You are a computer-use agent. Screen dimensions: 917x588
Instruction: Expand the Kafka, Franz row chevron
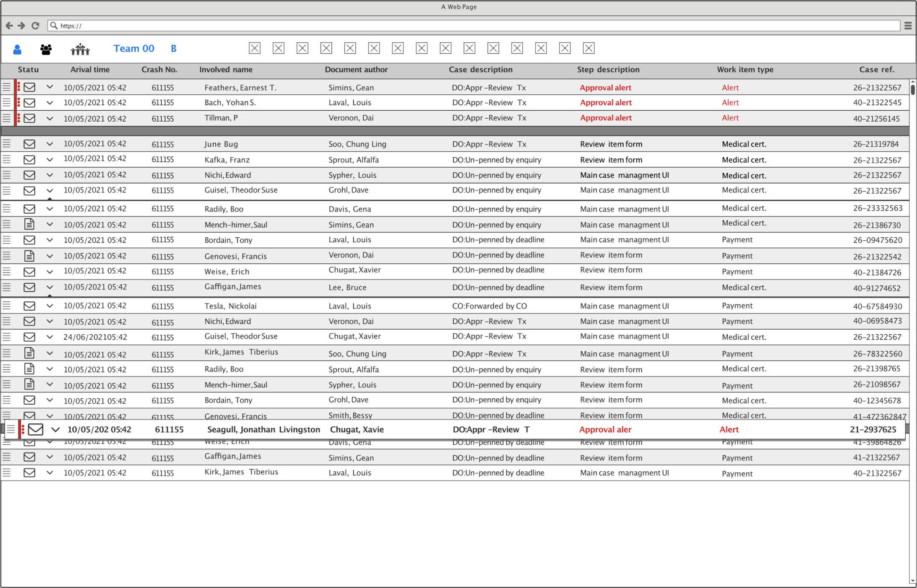point(50,160)
